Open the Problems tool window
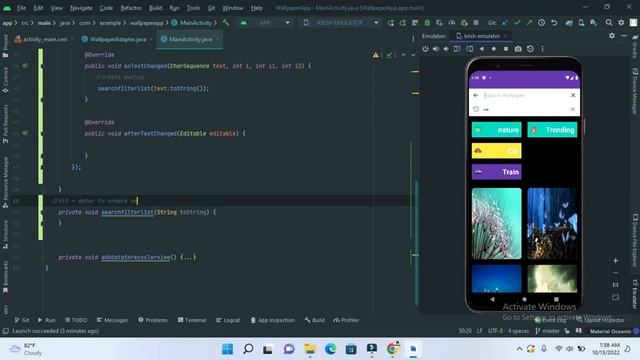The width and height of the screenshot is (640, 360). [x=153, y=320]
